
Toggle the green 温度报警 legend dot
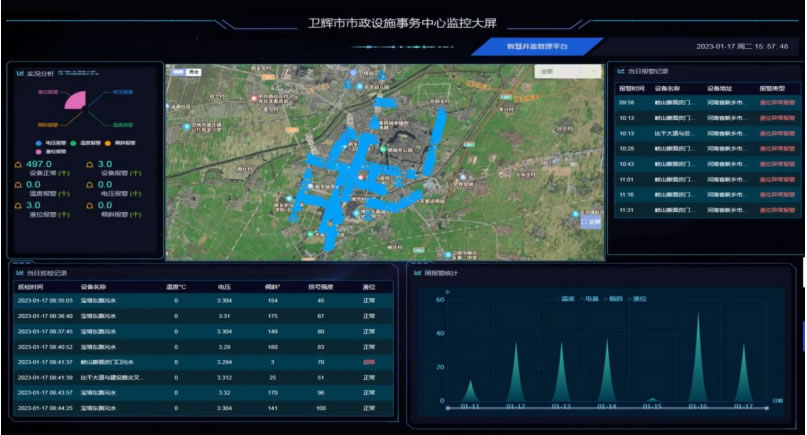[73, 143]
